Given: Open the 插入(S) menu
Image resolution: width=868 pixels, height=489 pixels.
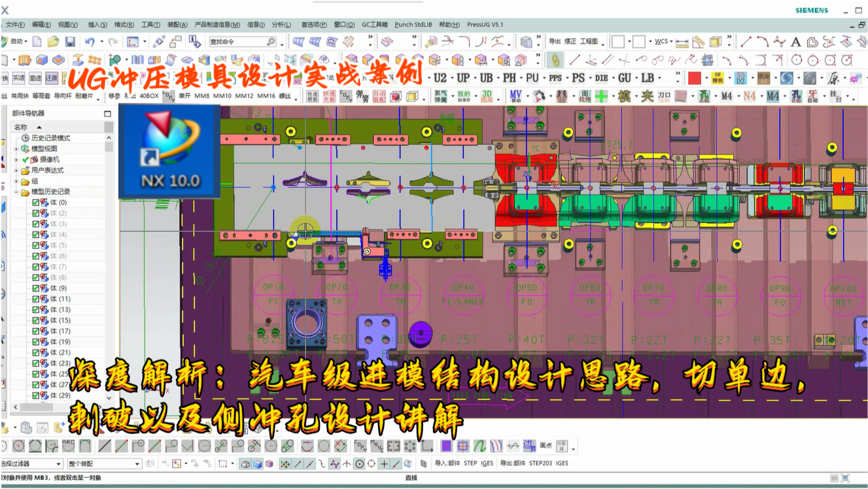Looking at the screenshot, I should coord(97,25).
